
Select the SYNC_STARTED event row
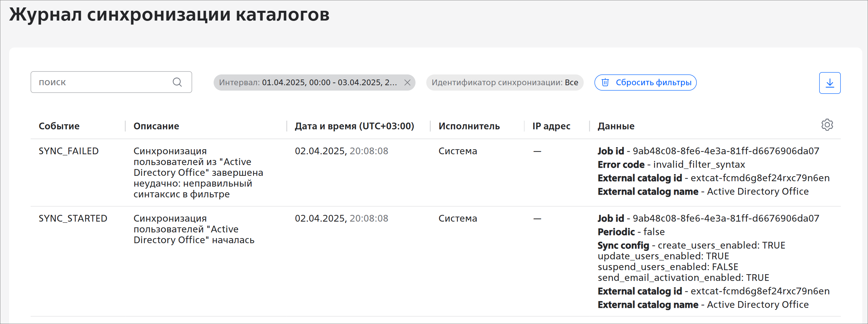pos(435,261)
